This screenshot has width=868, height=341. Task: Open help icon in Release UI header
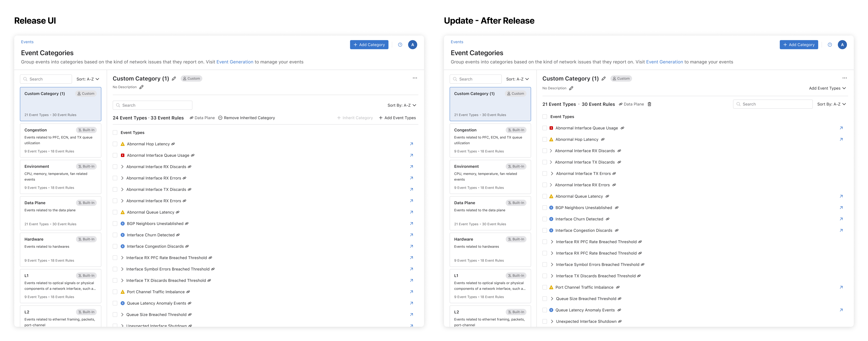pos(400,45)
